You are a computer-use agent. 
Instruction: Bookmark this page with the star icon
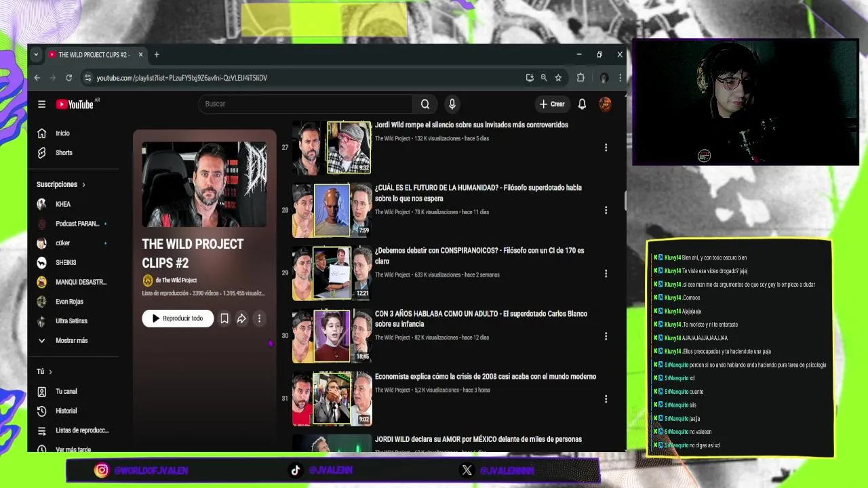(558, 78)
